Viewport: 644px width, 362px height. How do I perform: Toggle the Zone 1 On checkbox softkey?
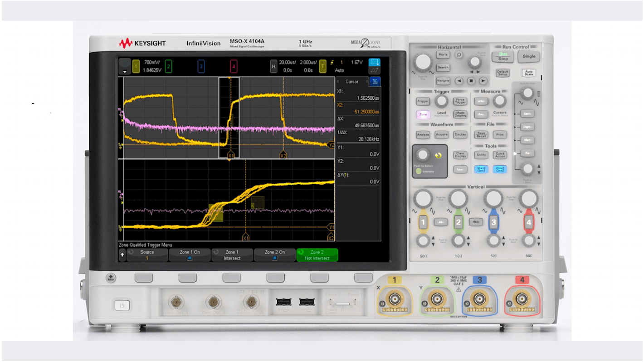[190, 255]
